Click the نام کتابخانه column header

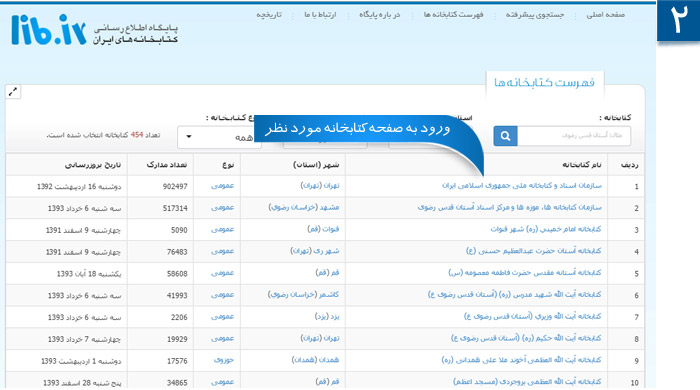[582, 165]
